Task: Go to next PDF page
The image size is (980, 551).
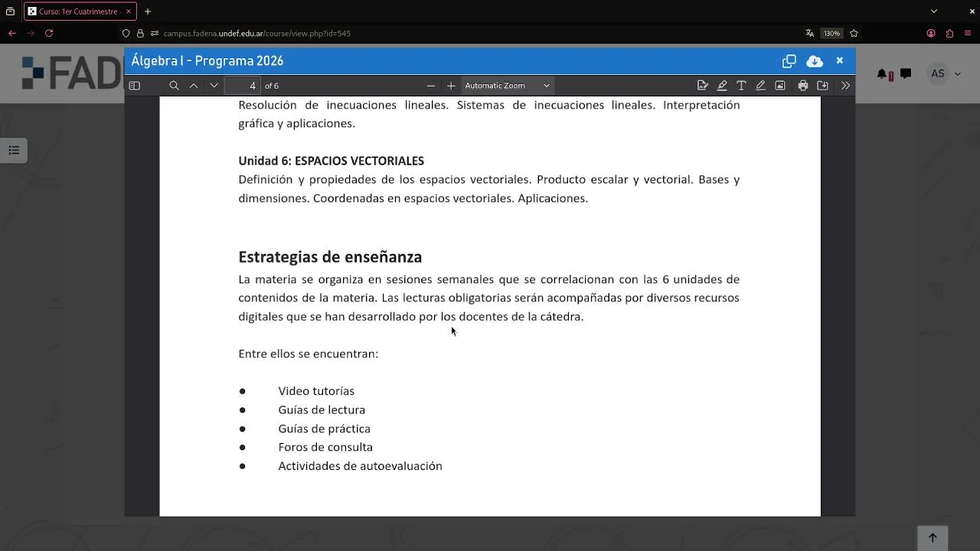Action: (214, 86)
